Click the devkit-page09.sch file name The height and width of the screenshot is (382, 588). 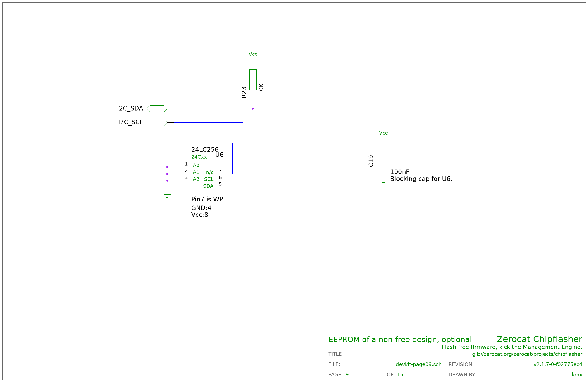pos(419,364)
